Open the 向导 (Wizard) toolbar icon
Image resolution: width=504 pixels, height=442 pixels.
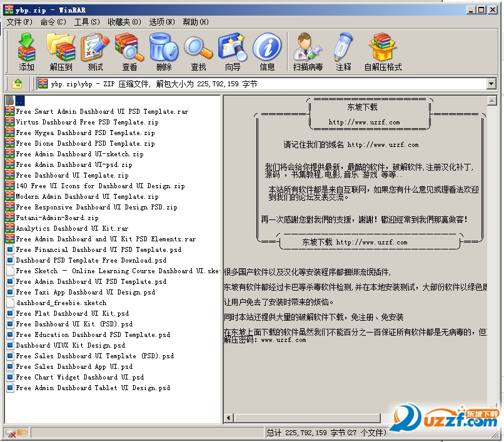pos(233,48)
